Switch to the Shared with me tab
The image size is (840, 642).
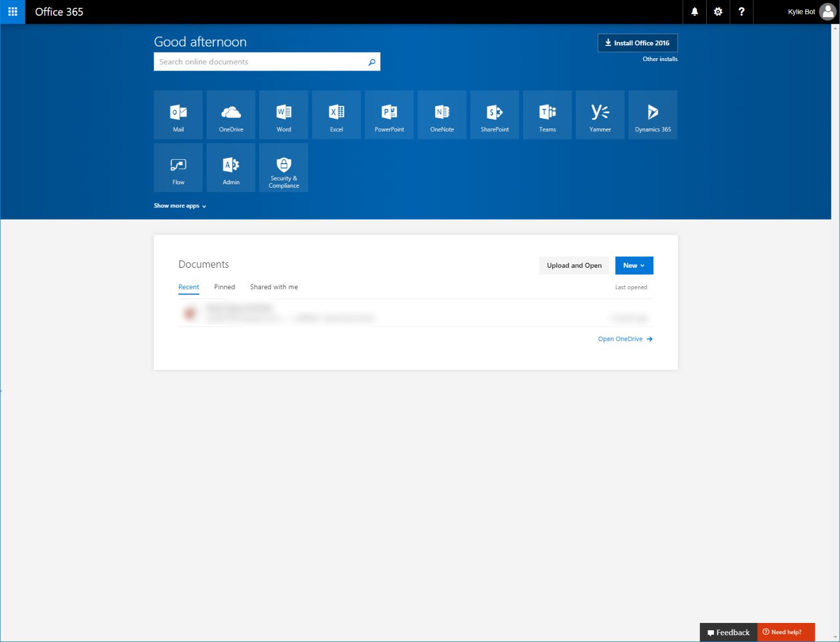coord(274,287)
